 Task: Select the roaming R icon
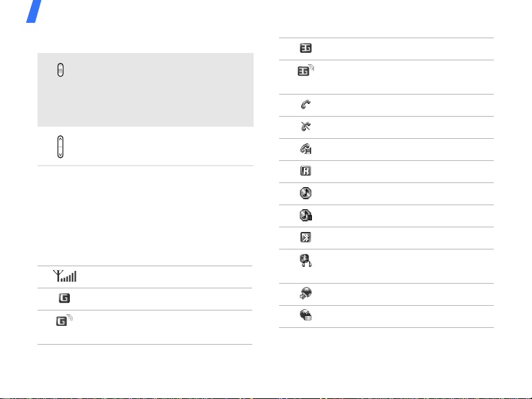pyautogui.click(x=306, y=170)
